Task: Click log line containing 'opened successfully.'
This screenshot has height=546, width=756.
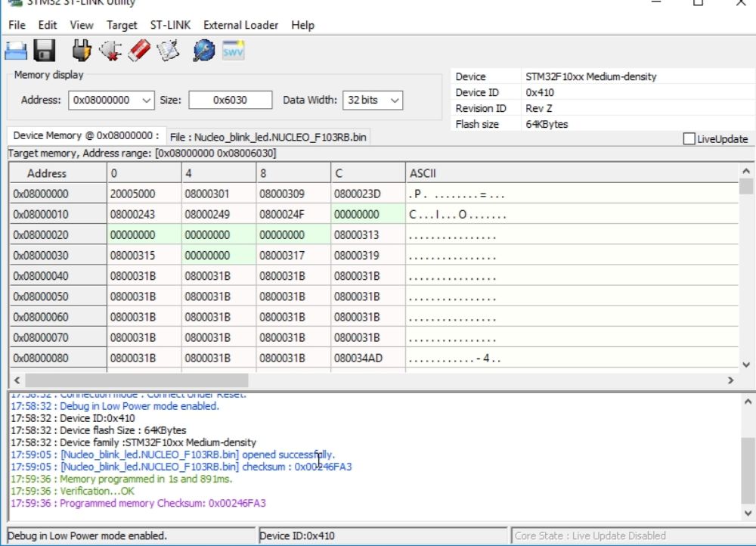Action: pyautogui.click(x=172, y=454)
